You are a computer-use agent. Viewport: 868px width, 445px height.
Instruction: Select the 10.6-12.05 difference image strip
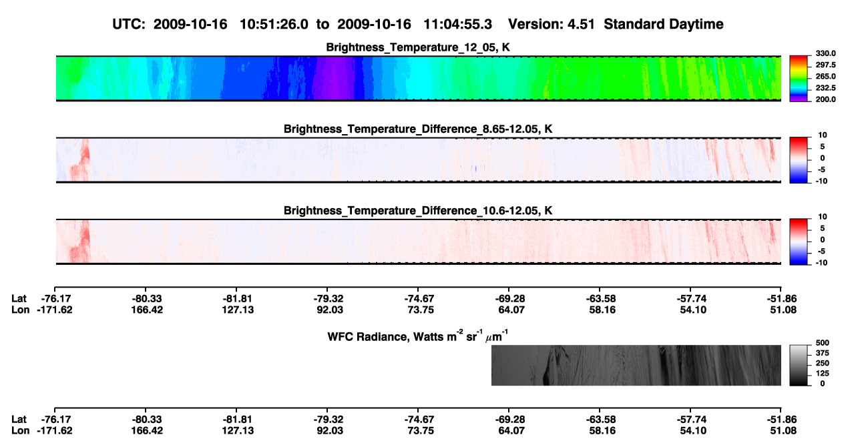pyautogui.click(x=418, y=242)
